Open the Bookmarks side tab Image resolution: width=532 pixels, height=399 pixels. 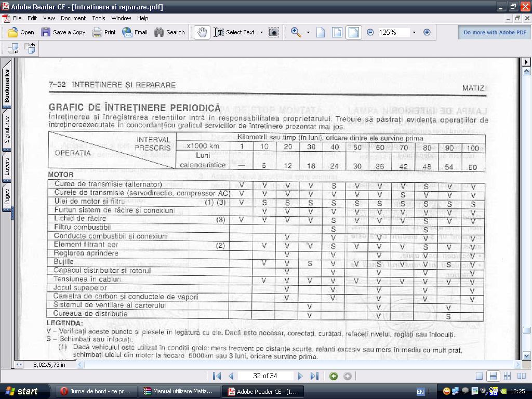7,86
